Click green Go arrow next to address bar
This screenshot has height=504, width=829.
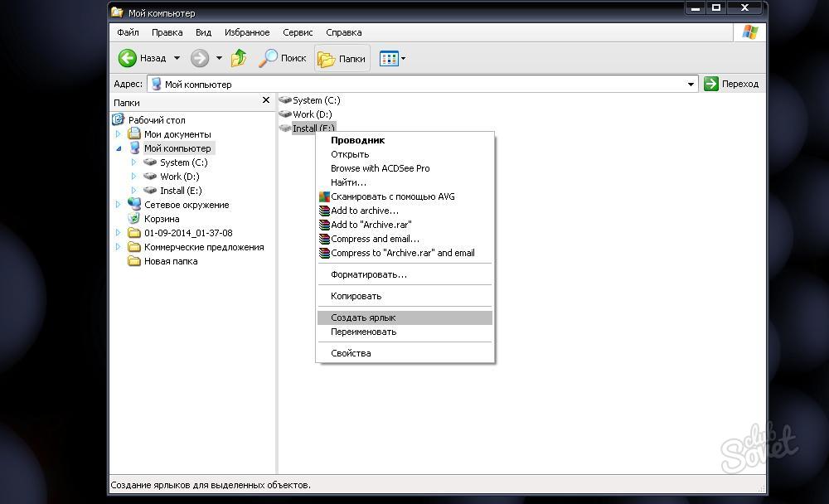(x=711, y=84)
